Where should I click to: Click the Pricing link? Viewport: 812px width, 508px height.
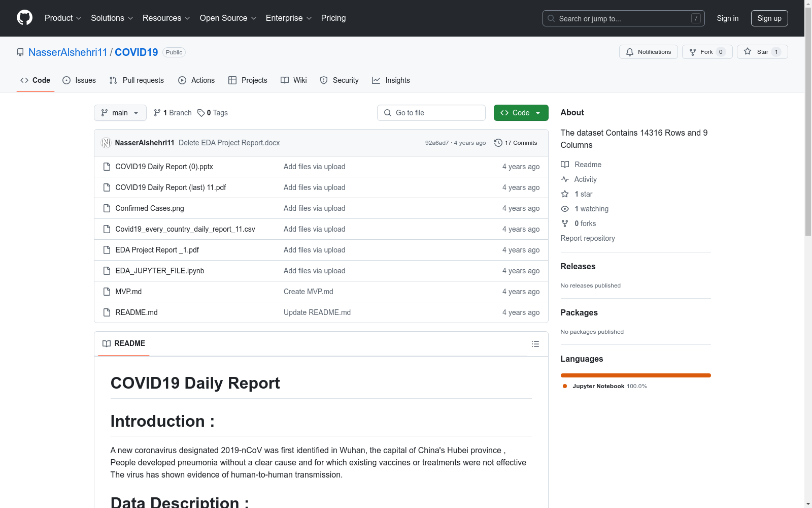coord(333,18)
